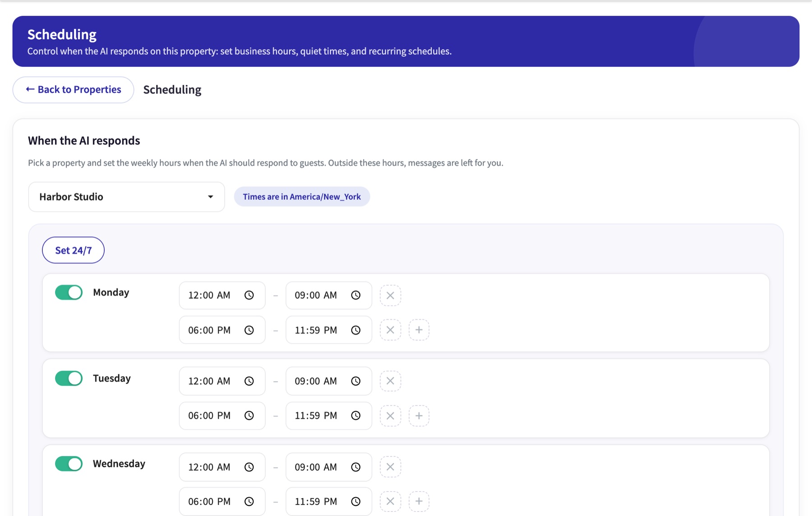This screenshot has width=812, height=516.
Task: Add another time slot to Wednesday
Action: 419,502
